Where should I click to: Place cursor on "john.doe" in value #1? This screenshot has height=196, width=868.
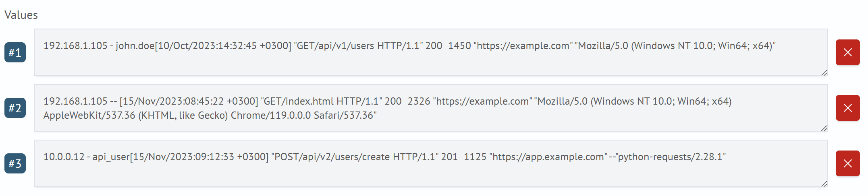[135, 46]
